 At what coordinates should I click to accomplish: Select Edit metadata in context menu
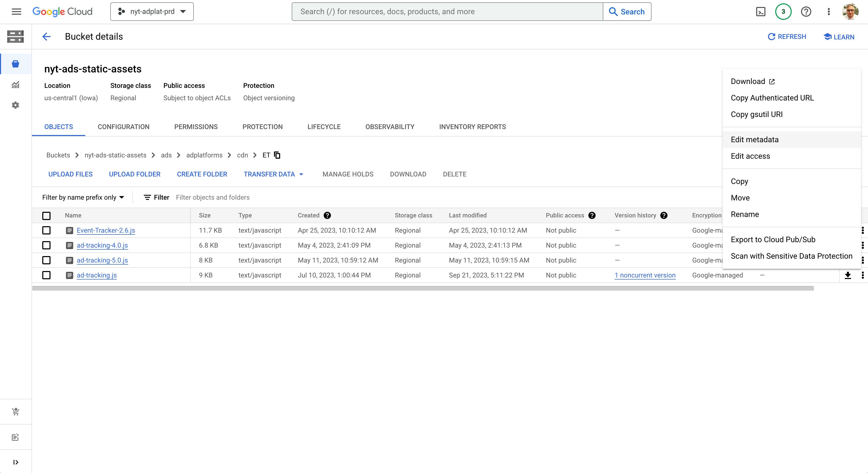point(792,139)
